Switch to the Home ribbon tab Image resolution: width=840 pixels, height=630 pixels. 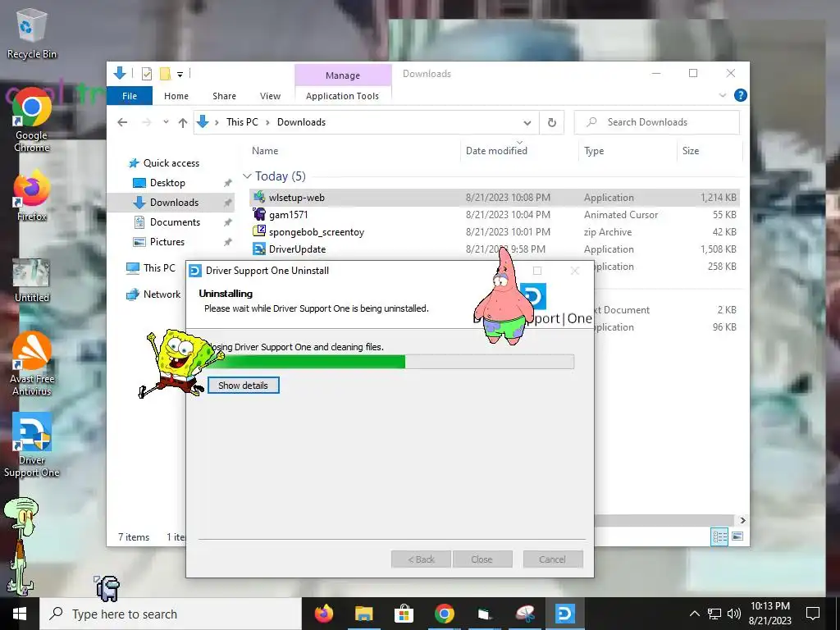click(176, 96)
